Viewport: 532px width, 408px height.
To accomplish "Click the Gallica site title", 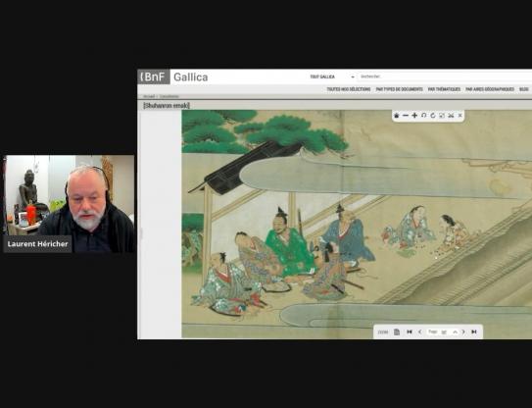I will (x=191, y=77).
